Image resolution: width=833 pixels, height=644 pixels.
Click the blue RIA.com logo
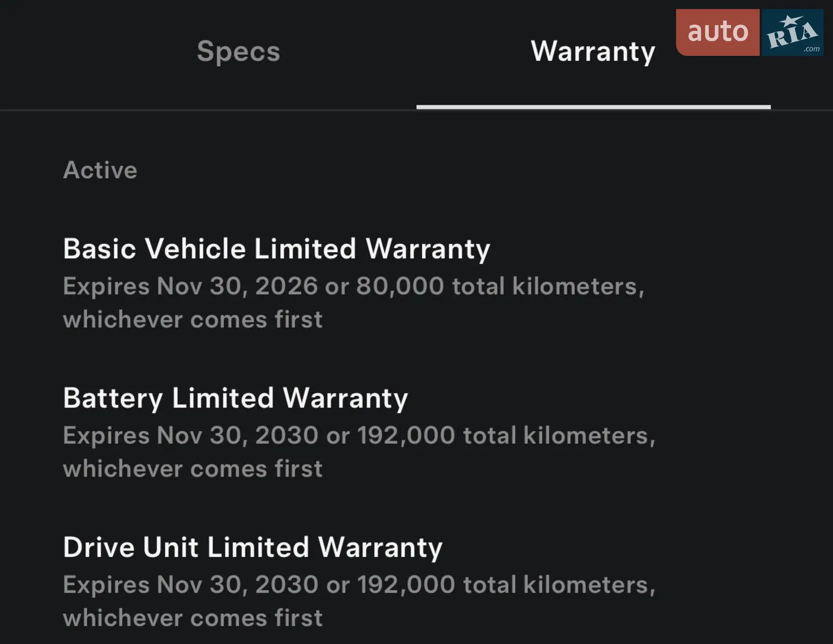pos(793,33)
